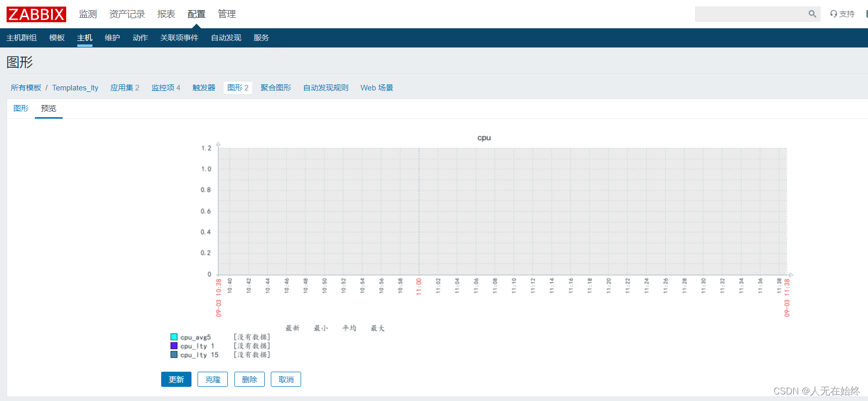Open the 配置 main menu
868x401 pixels.
pos(197,14)
